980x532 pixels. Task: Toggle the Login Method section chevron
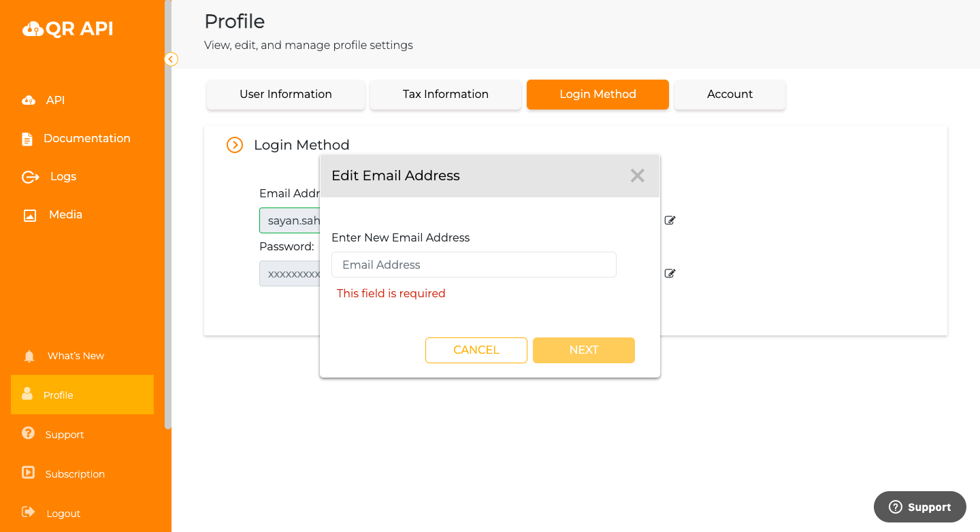point(235,145)
